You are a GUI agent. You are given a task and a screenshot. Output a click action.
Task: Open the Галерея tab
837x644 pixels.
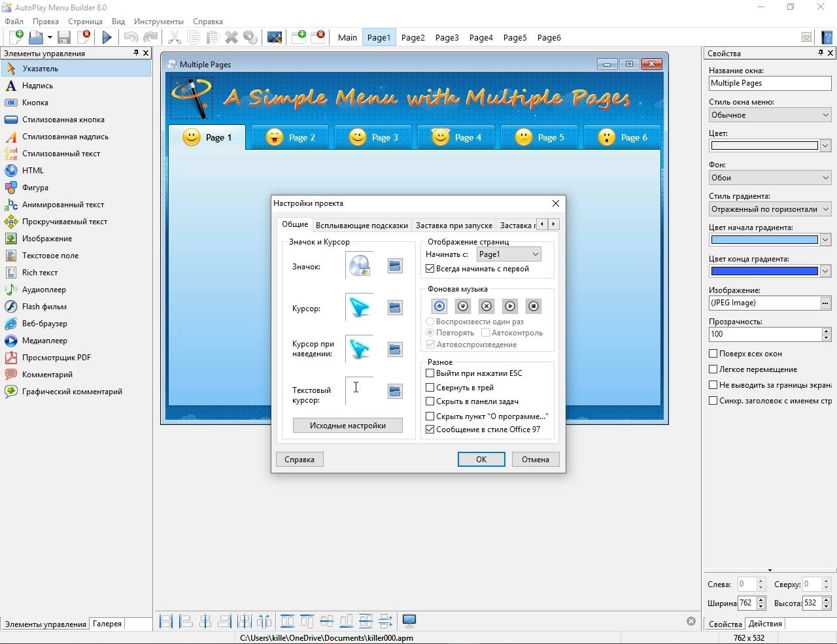[107, 624]
